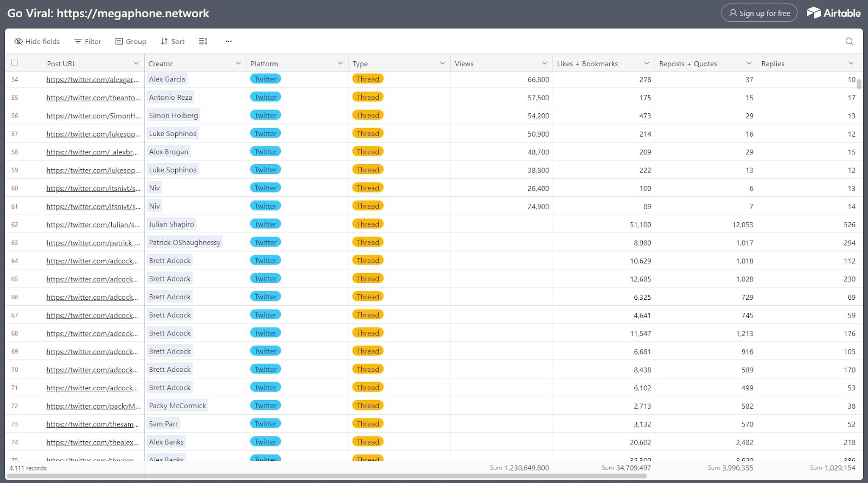Open the more options ellipsis menu
Viewport: 868px width, 483px height.
pyautogui.click(x=228, y=41)
